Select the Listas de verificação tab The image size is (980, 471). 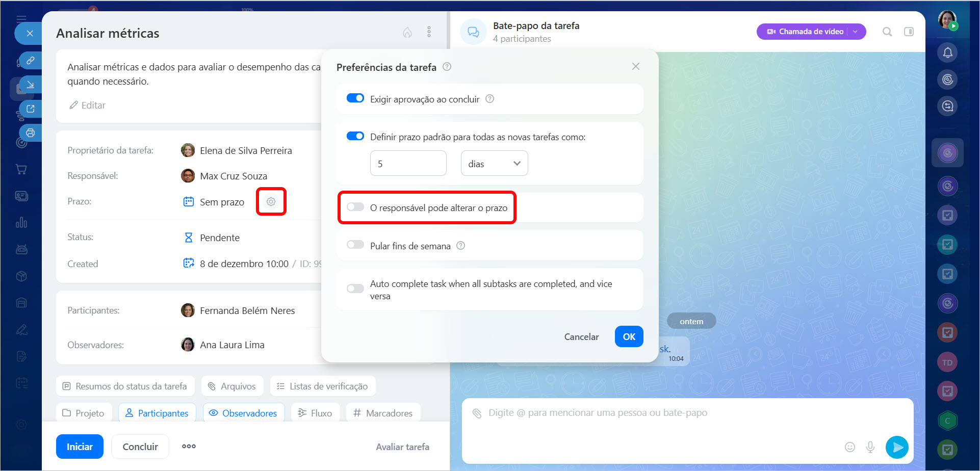click(323, 386)
